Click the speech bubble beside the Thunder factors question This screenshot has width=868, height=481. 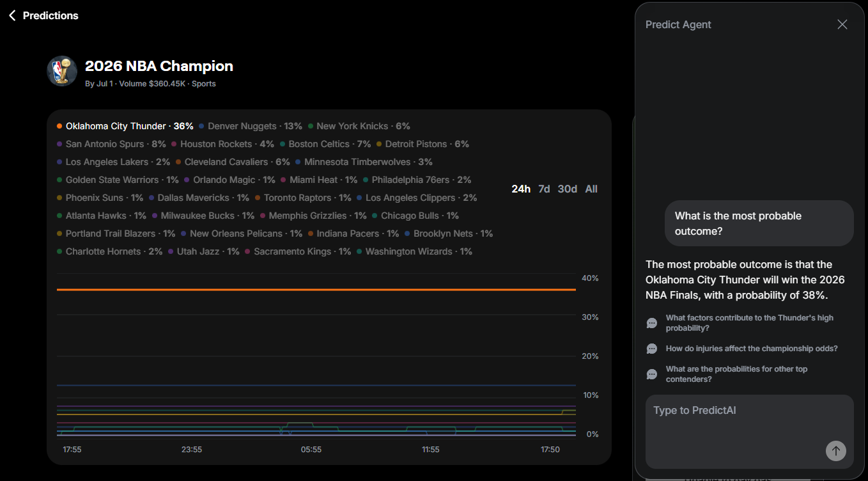[x=652, y=323]
